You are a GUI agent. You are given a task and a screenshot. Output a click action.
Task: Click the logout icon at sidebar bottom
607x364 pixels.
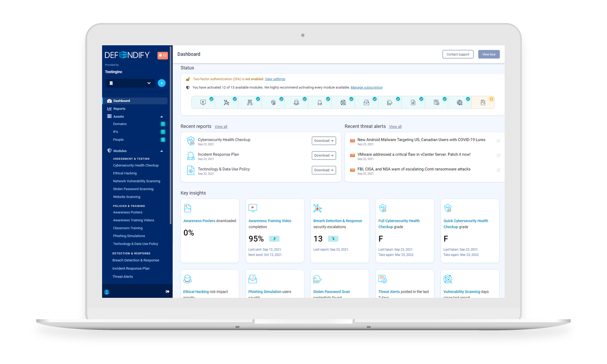[168, 292]
